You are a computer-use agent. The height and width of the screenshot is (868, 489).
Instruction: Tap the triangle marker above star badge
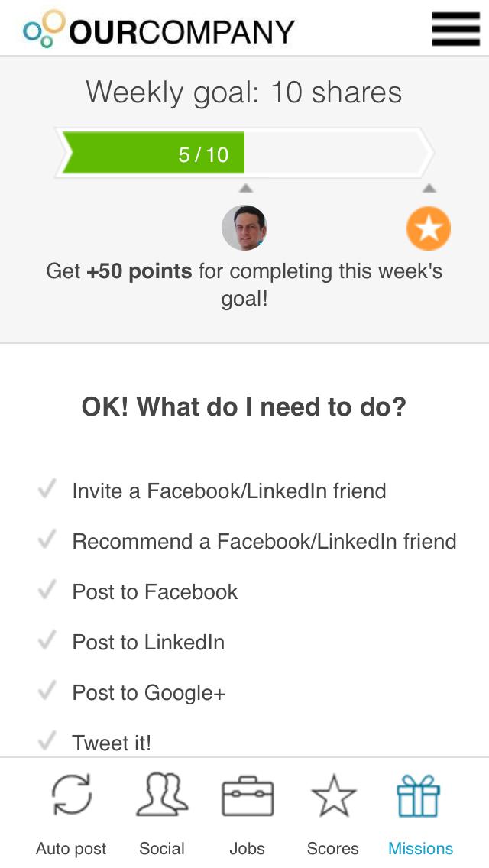[x=429, y=188]
